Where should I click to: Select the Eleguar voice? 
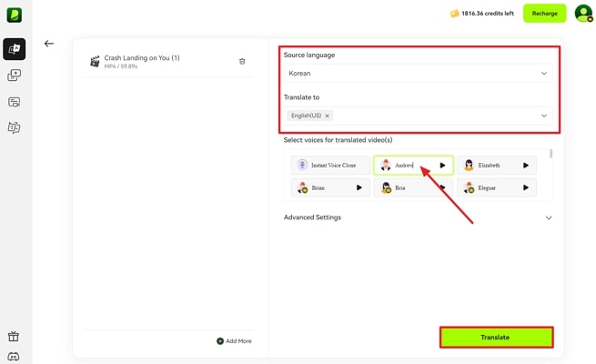tap(497, 187)
